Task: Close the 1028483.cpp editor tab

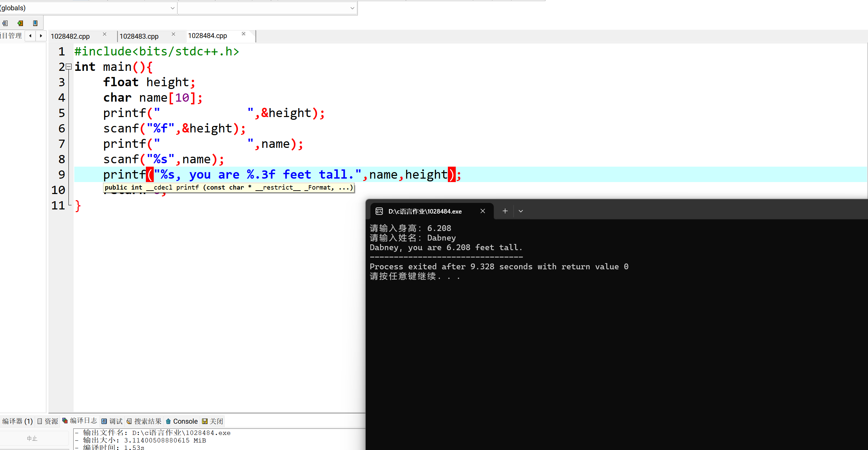Action: [x=173, y=34]
